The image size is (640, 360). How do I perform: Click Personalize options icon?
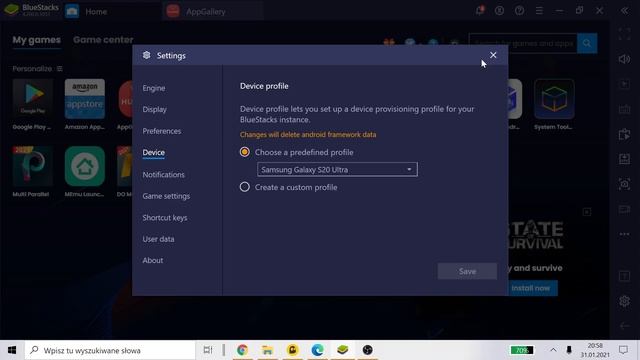(x=60, y=69)
